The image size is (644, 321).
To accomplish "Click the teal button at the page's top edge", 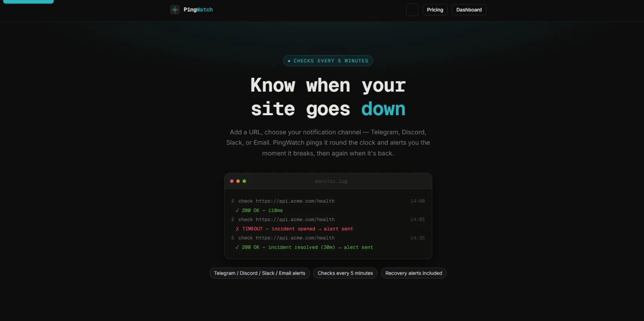I will click(x=28, y=2).
